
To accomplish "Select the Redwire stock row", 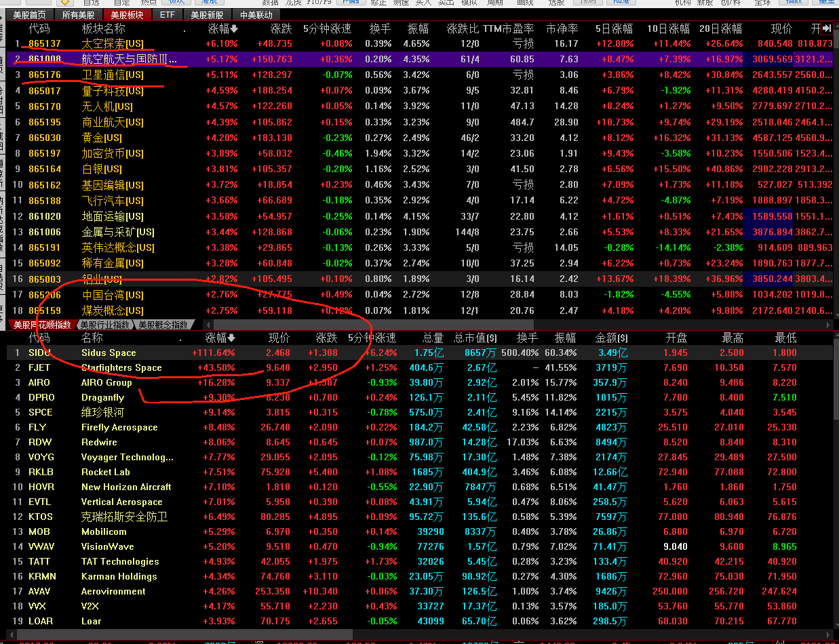I will [x=419, y=442].
